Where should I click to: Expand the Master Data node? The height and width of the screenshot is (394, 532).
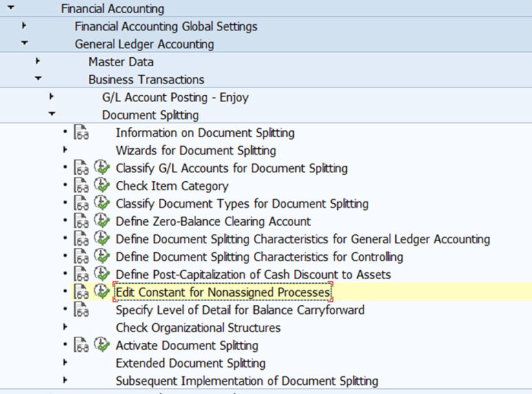click(38, 61)
